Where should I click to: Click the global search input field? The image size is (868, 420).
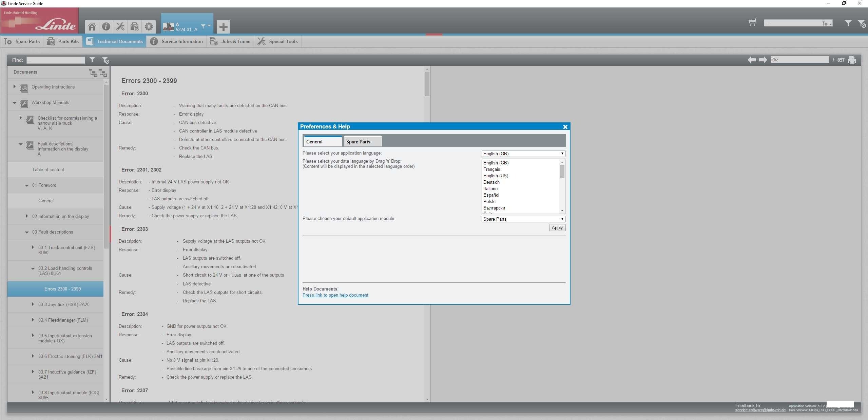click(x=792, y=23)
